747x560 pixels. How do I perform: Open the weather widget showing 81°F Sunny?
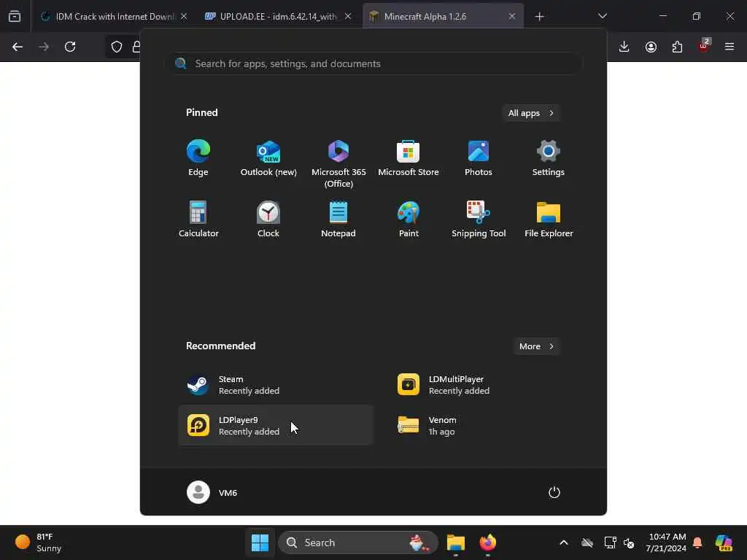39,542
